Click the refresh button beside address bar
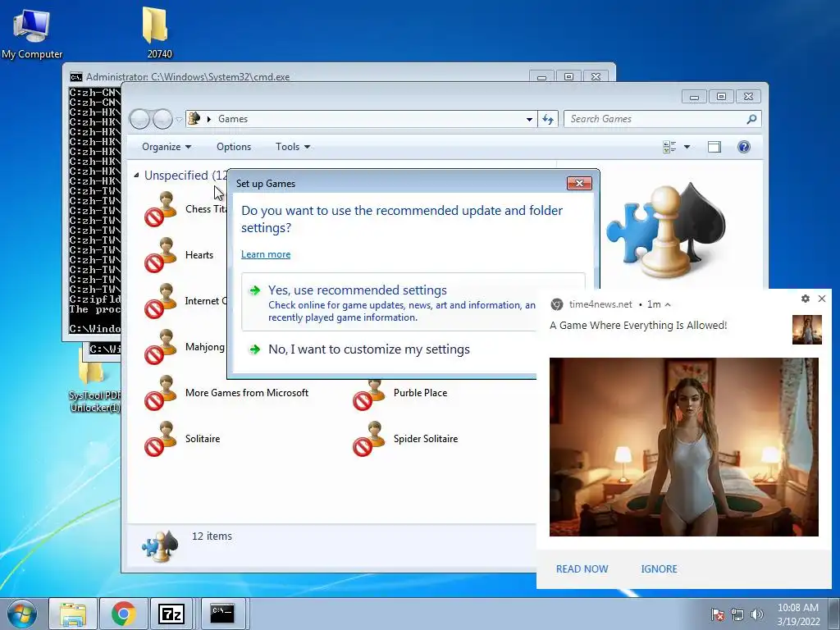This screenshot has height=630, width=840. [x=548, y=119]
